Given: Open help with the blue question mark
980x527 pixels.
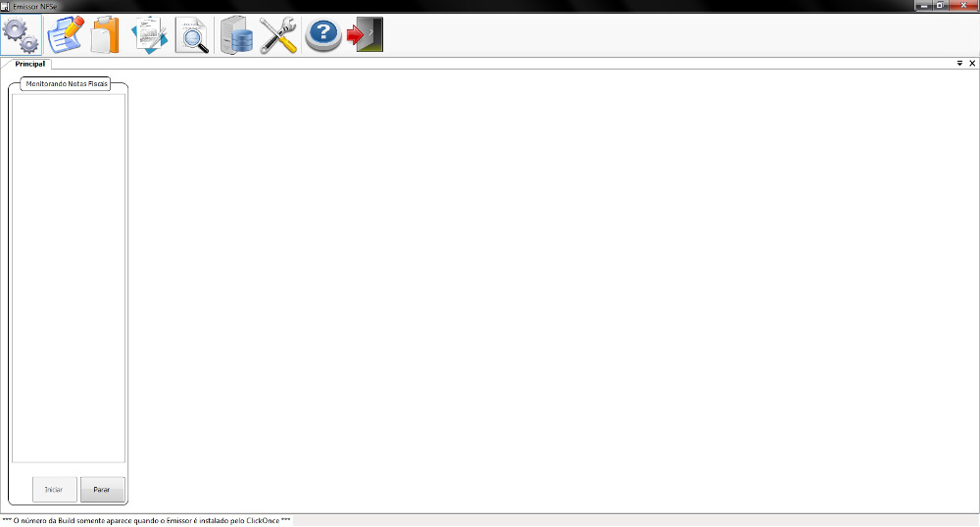Looking at the screenshot, I should (322, 35).
